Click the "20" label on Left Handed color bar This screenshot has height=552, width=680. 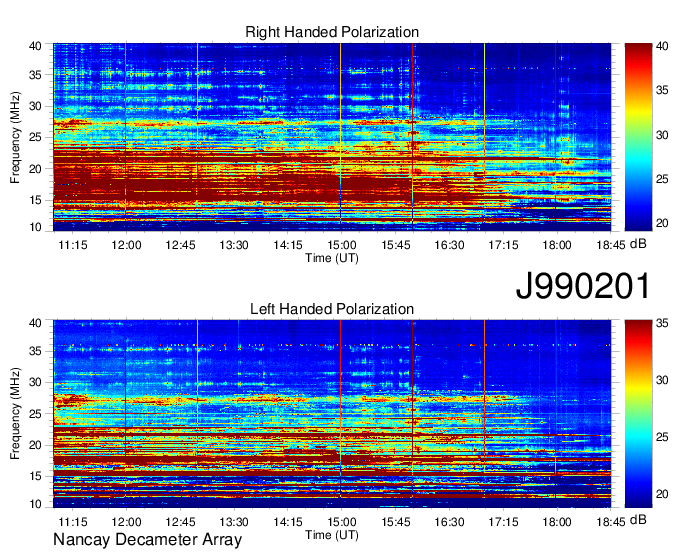(662, 494)
